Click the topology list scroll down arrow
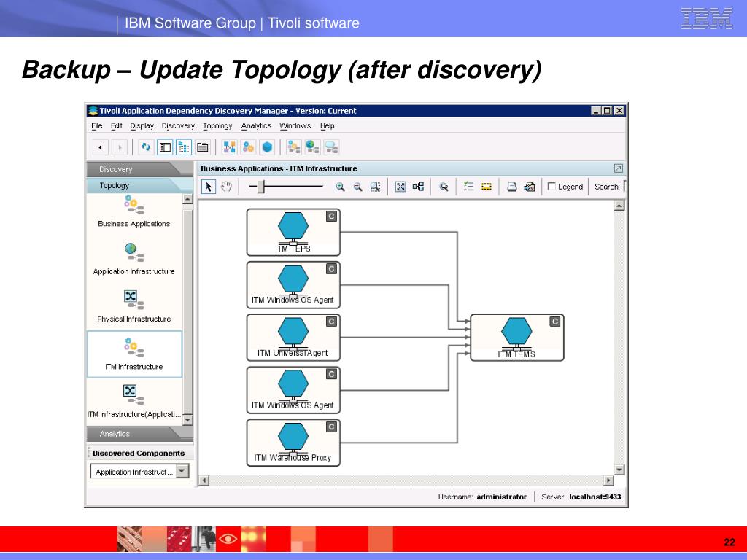 pos(187,420)
